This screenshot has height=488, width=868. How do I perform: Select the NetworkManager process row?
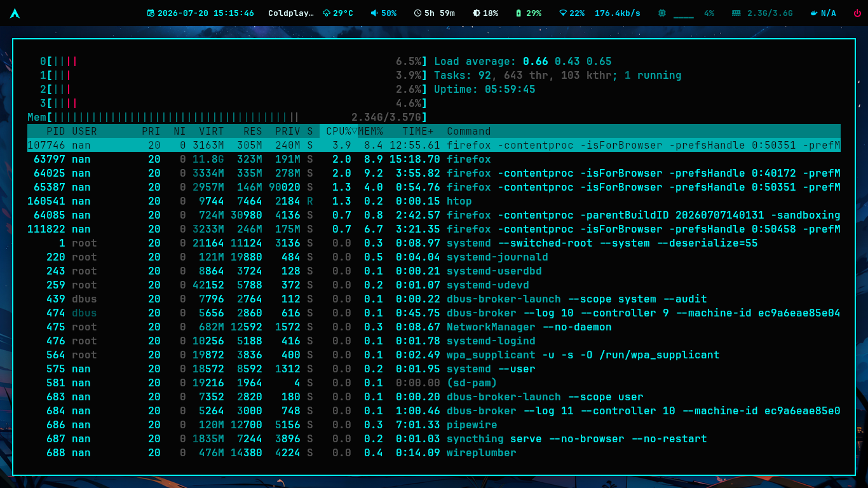pyautogui.click(x=434, y=327)
